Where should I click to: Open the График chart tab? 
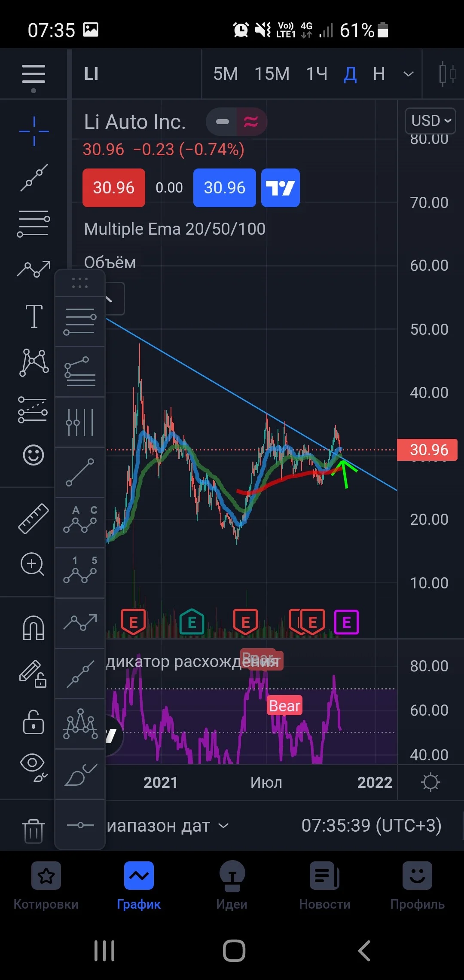point(139,885)
